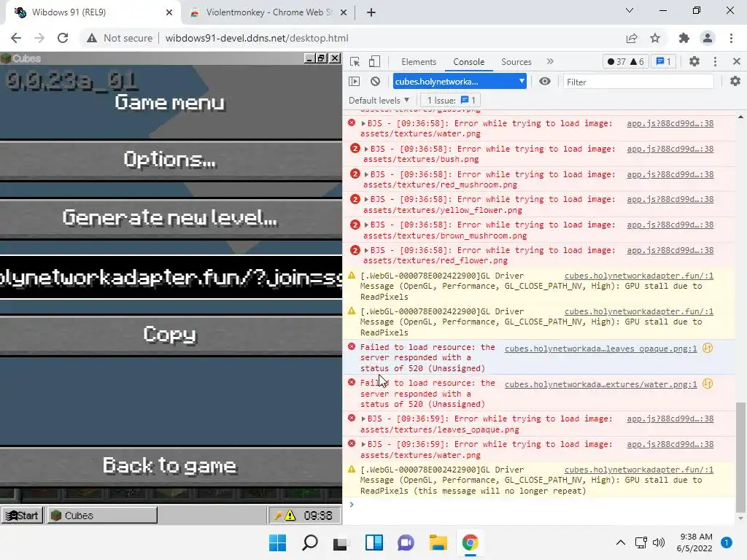Click the warning icon in Wibdows 91 tray
This screenshot has width=747, height=560.
290,516
